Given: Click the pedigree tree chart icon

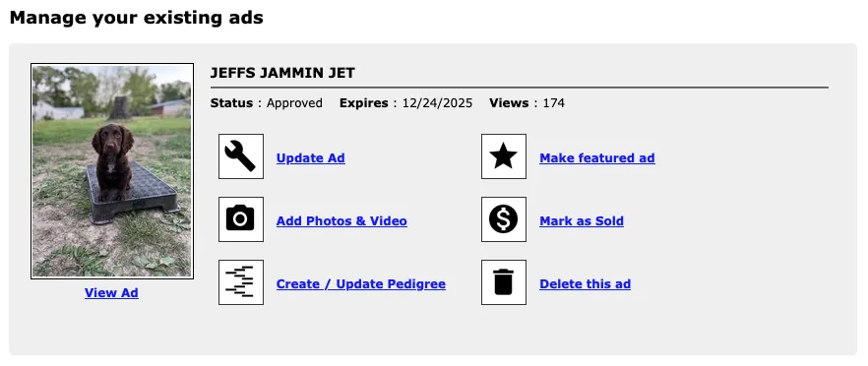Looking at the screenshot, I should coord(241,282).
